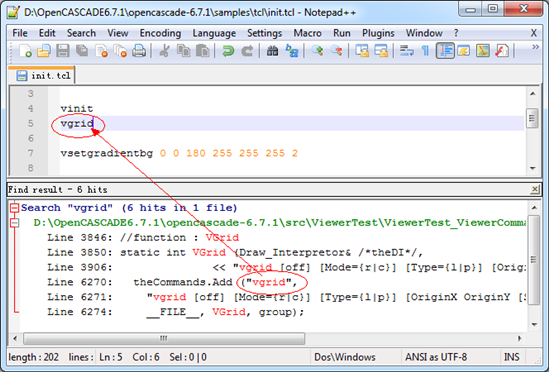The image size is (549, 372).
Task: Click the Function List icon
Action: [x=502, y=51]
